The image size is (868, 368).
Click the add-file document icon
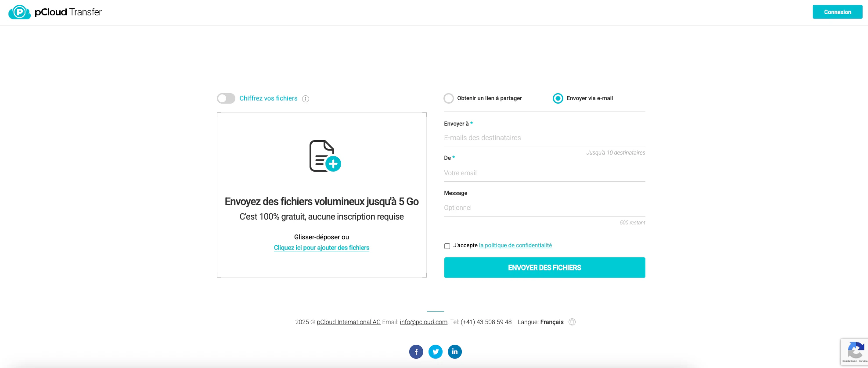(325, 156)
